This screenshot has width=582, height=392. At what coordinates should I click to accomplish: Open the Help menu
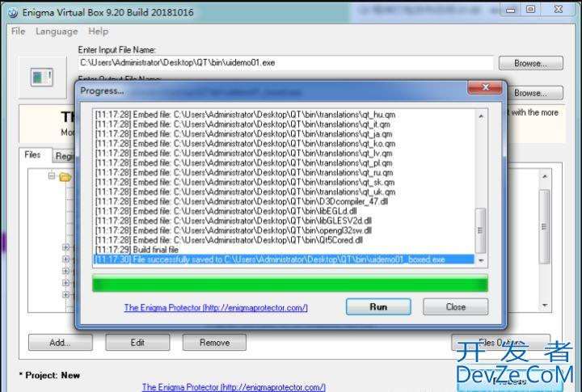(99, 32)
